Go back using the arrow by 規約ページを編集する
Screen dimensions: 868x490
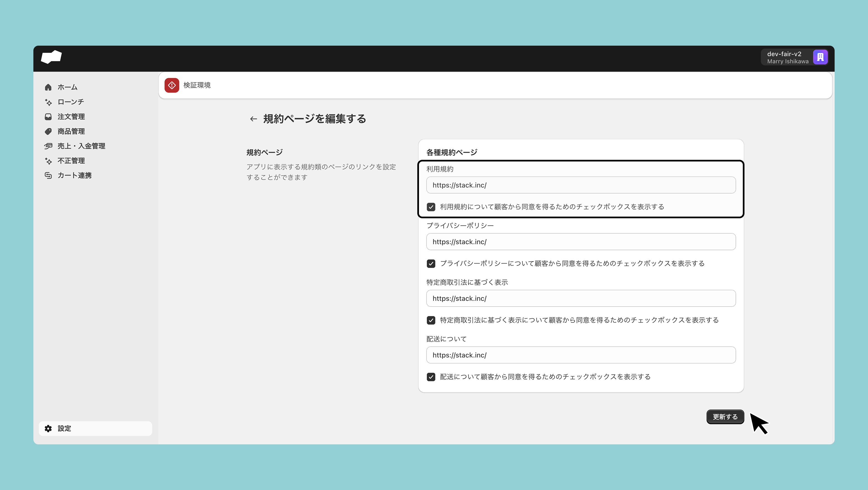[253, 119]
